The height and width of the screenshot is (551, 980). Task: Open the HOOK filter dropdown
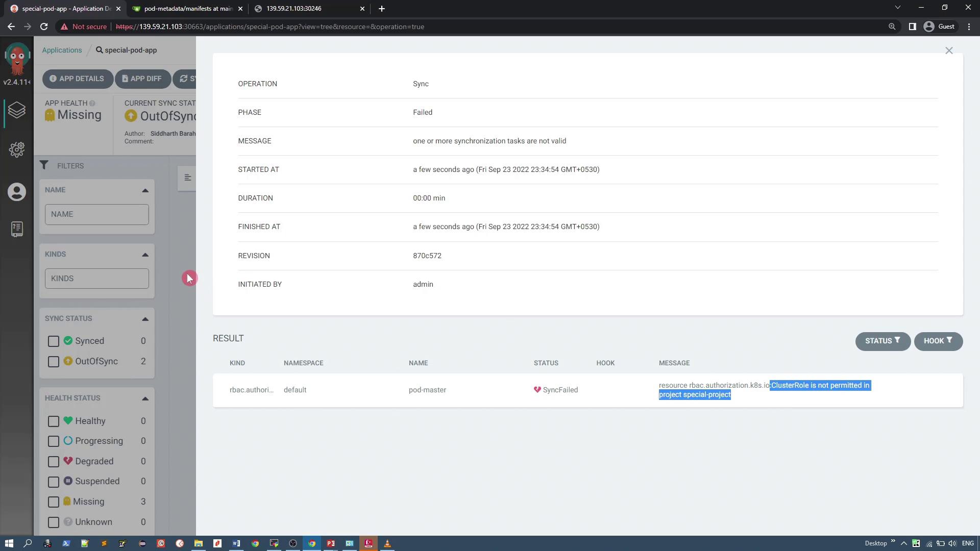coord(938,341)
